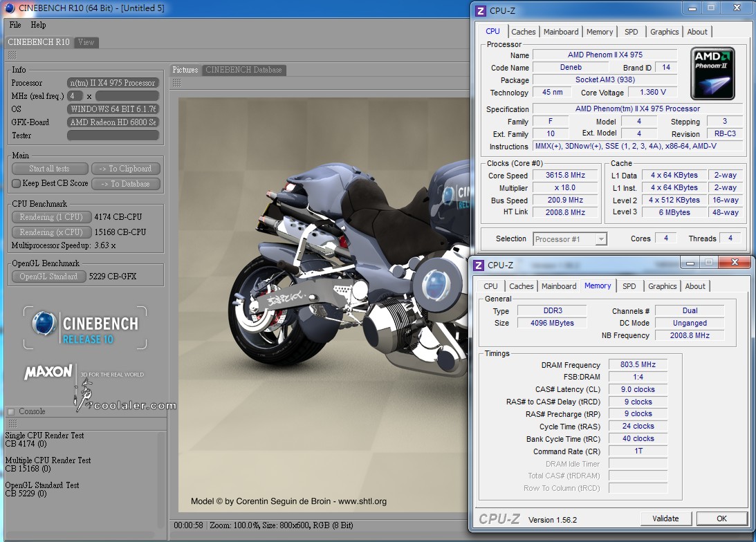Open the Caches tab in upper CPU-Z window
Screen dimensions: 756x542
[x=523, y=32]
